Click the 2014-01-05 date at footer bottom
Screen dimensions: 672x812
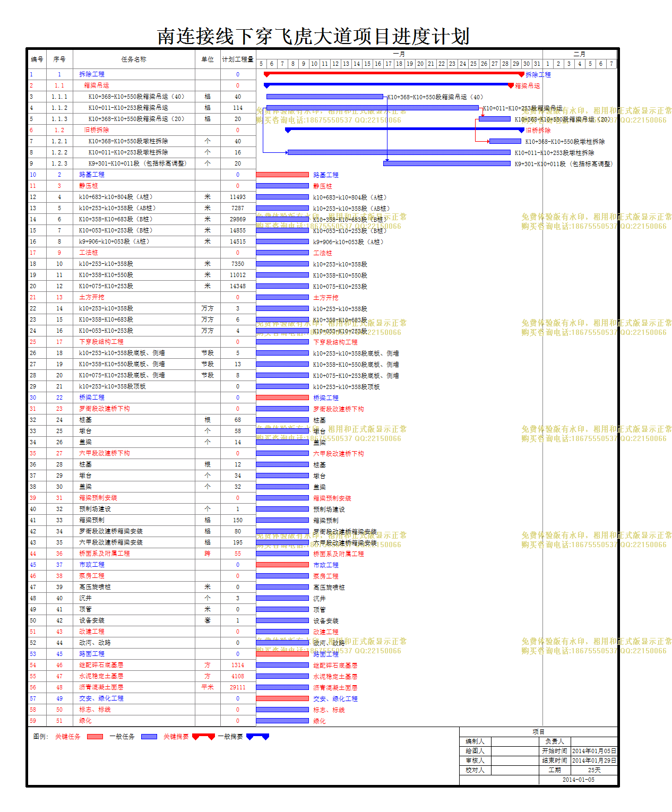tap(579, 780)
